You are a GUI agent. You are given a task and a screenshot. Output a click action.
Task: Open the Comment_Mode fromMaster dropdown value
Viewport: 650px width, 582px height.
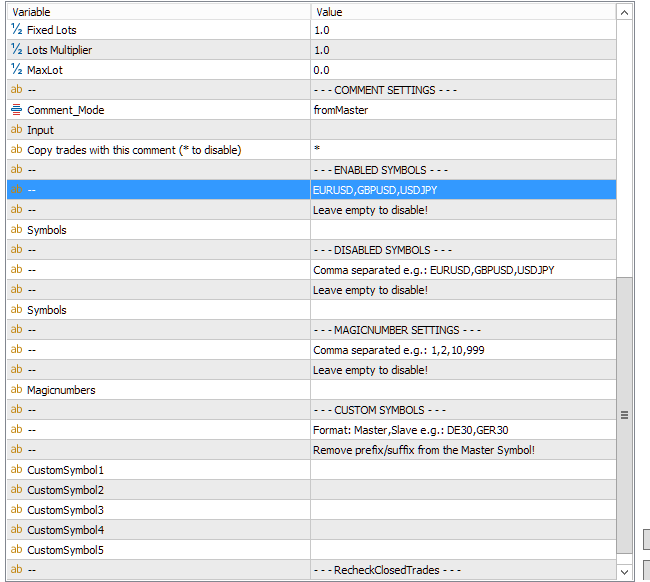click(462, 110)
